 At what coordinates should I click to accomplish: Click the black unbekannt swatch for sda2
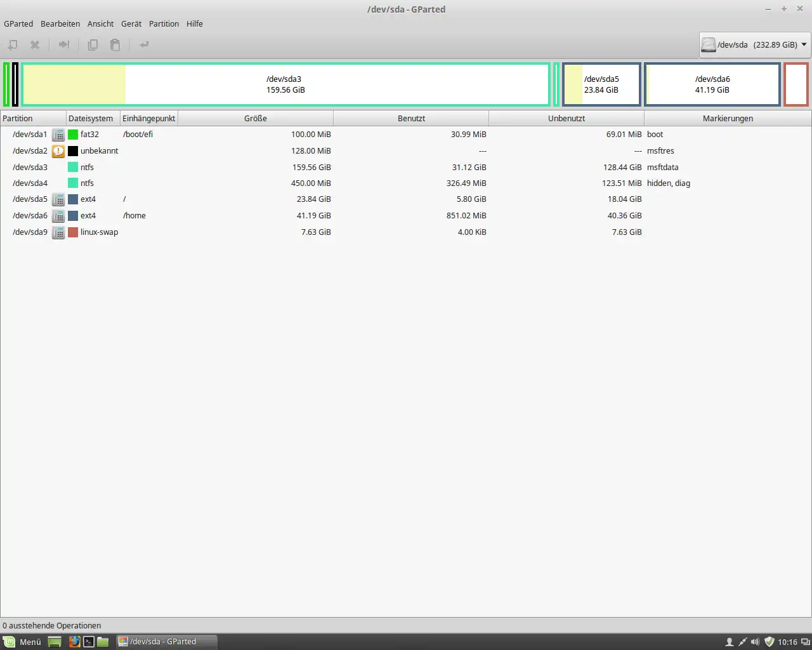(73, 151)
